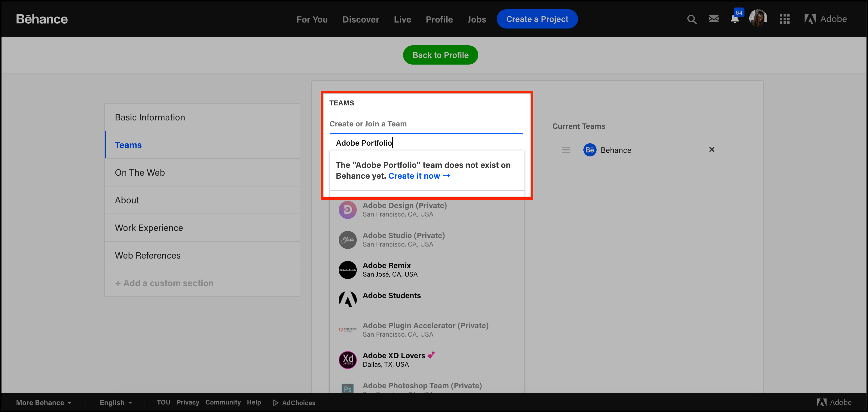Click the Behance team icon in Current Teams
868x412 pixels.
[590, 150]
